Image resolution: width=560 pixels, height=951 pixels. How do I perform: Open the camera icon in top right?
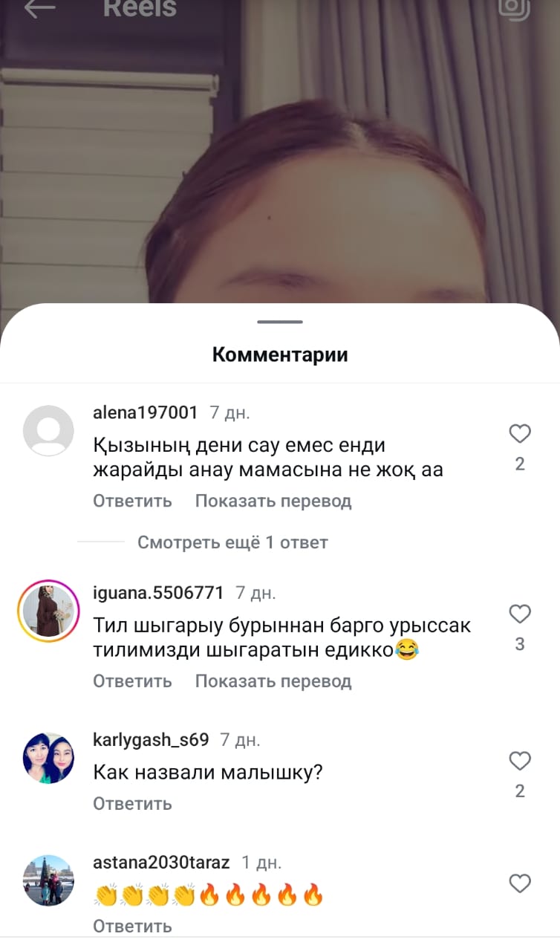tap(514, 7)
